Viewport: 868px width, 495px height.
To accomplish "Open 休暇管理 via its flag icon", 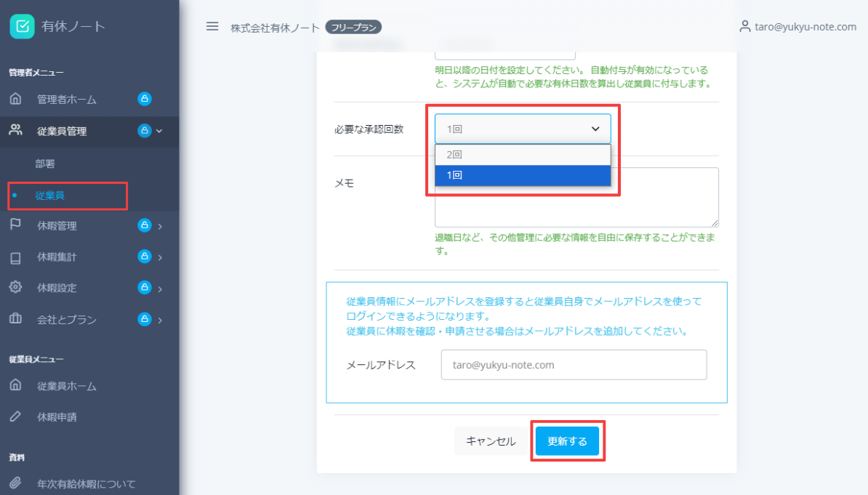I will click(16, 225).
